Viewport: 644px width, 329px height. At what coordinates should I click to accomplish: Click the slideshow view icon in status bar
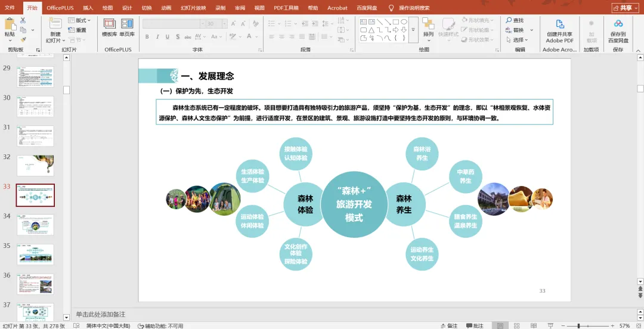[550, 325]
